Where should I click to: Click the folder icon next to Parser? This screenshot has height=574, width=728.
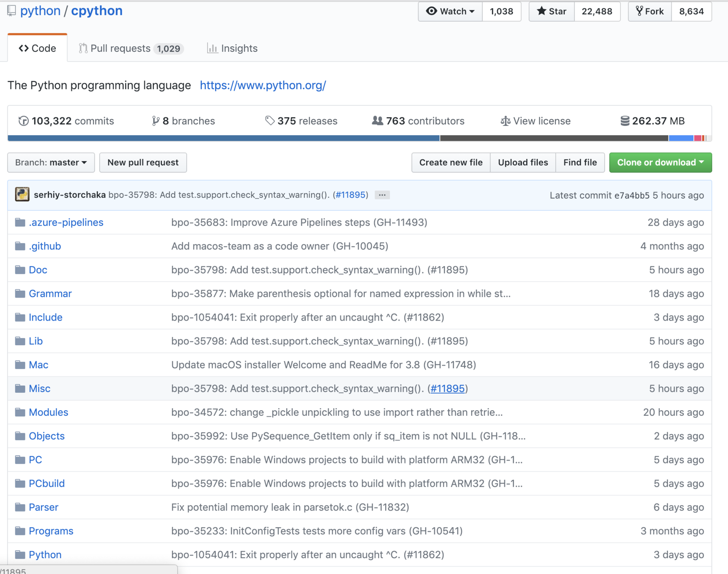pyautogui.click(x=20, y=507)
